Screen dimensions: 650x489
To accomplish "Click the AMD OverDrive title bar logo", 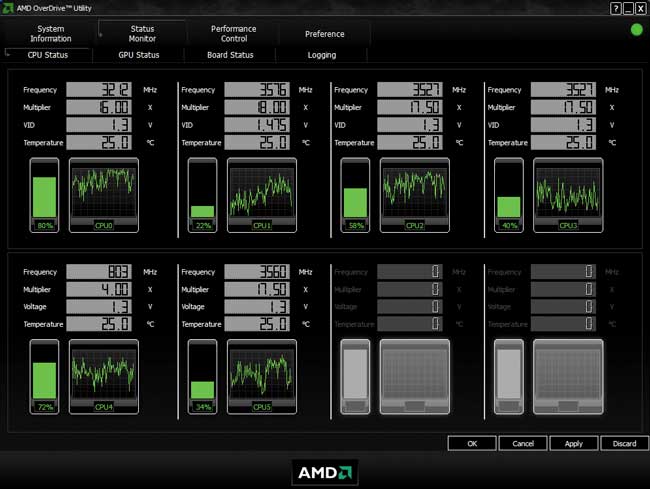I will click(x=7, y=7).
